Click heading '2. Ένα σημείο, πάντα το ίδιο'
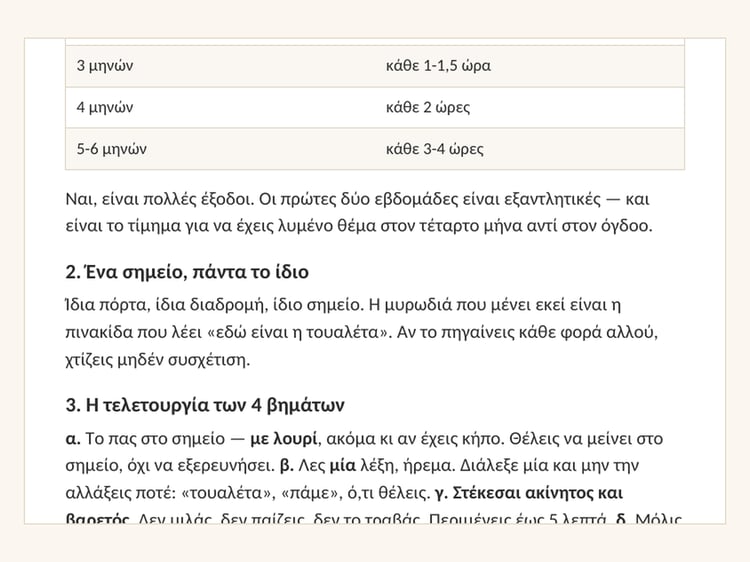 coord(187,272)
